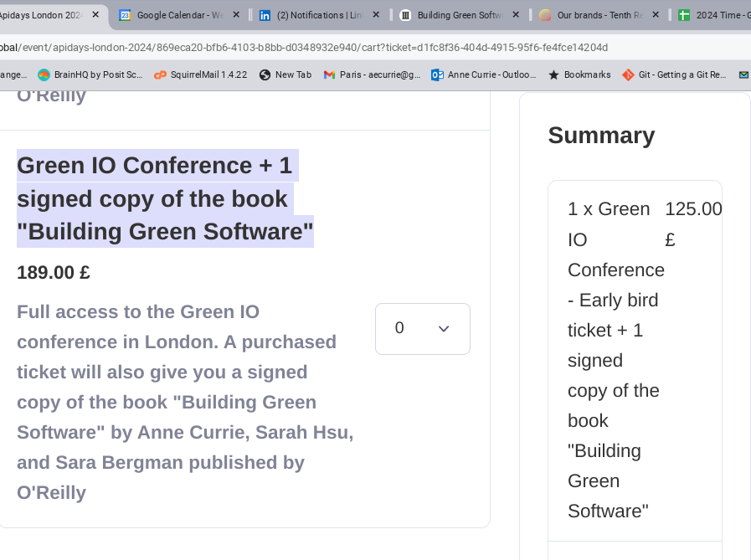The image size is (751, 560).
Task: Open the BrainHQ by Posit Science bookmark
Action: click(90, 74)
